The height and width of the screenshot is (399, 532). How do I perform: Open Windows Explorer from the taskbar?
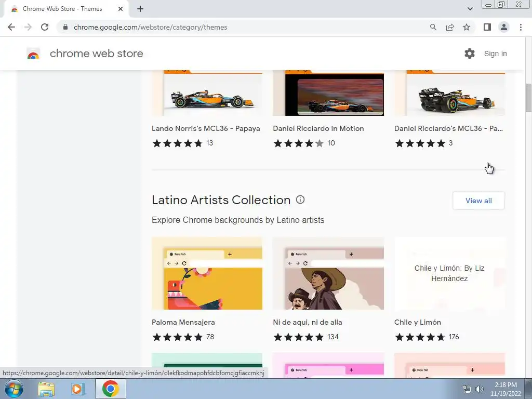coord(46,389)
